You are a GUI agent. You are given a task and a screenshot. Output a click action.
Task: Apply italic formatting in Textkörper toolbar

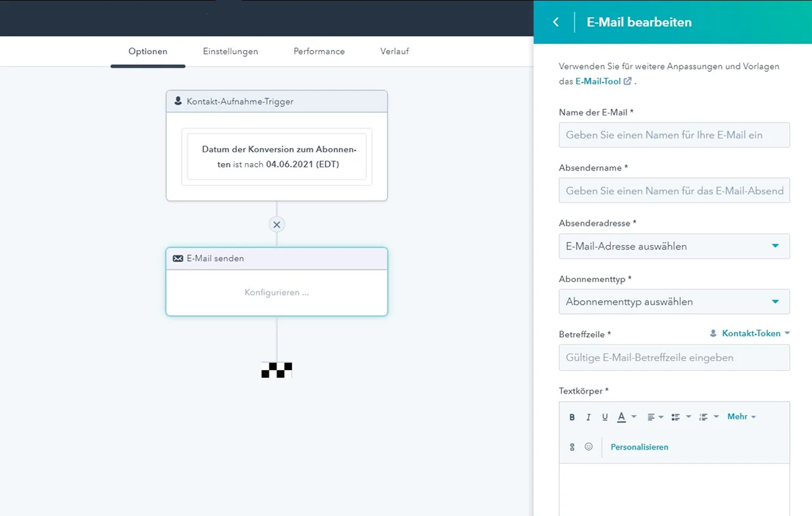pos(588,417)
